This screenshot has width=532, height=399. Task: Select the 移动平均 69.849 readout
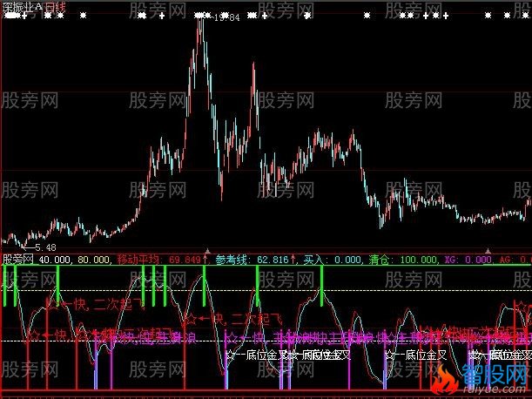click(159, 260)
